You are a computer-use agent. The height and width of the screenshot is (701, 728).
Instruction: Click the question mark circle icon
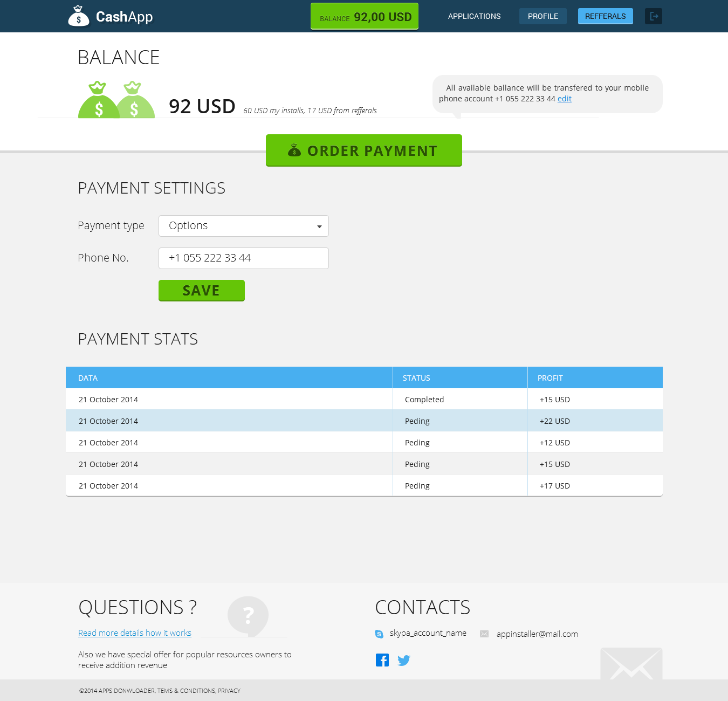pyautogui.click(x=248, y=615)
